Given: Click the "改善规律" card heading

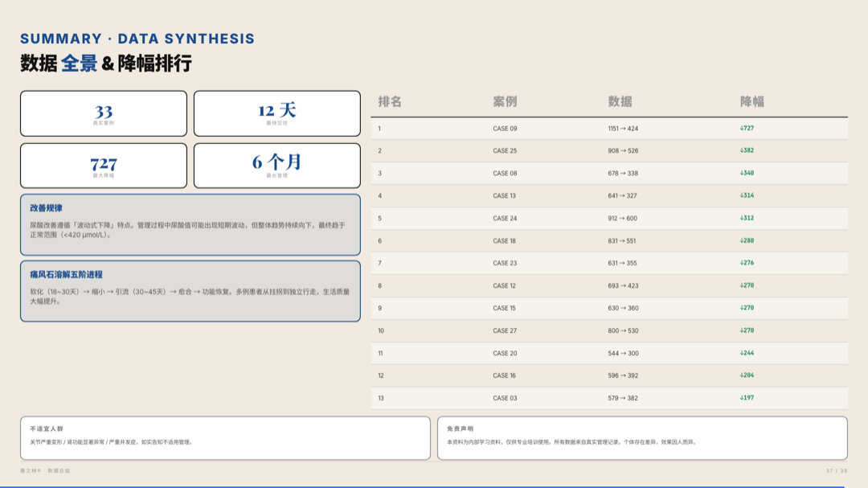Looking at the screenshot, I should click(46, 207).
